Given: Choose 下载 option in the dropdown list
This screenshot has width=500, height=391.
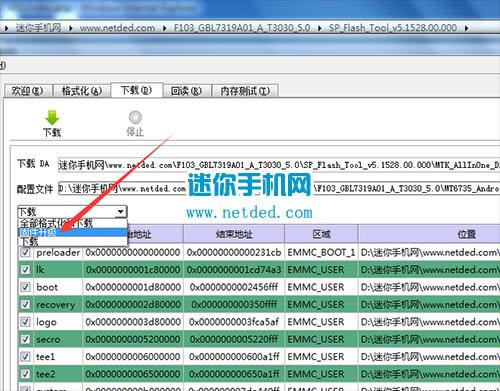Looking at the screenshot, I should (x=72, y=241).
